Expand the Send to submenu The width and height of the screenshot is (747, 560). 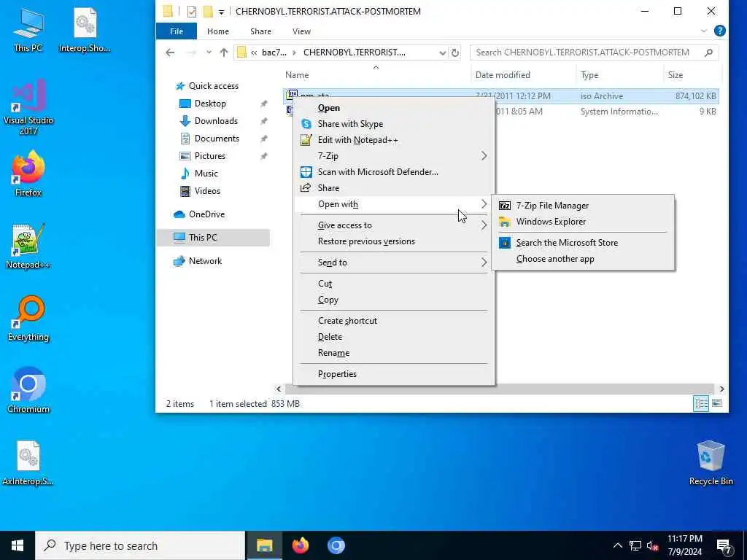pos(394,262)
